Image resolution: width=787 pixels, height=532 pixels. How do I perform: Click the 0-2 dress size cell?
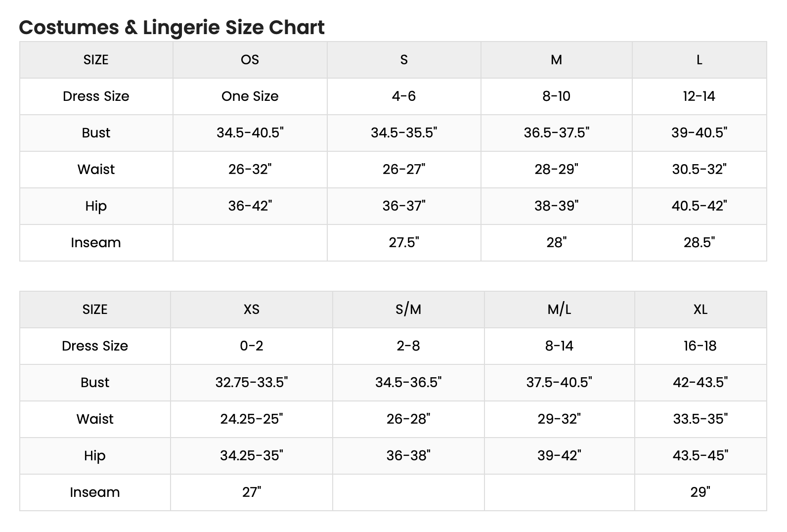251,346
